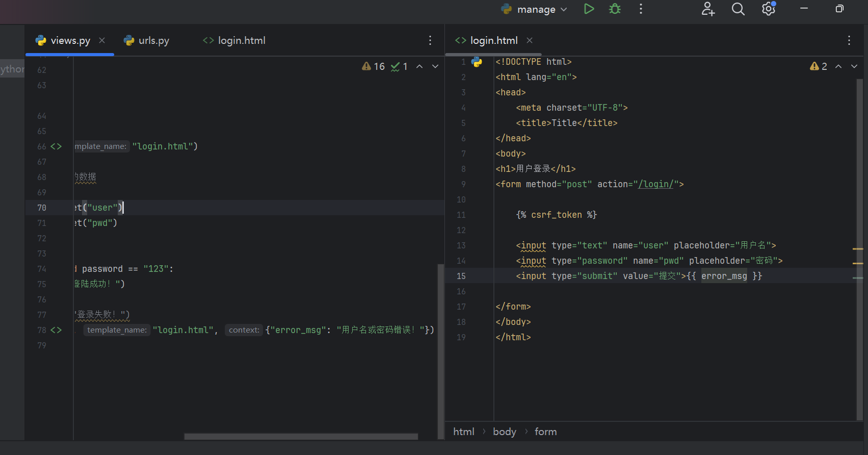Click html lang="en" on line 2
This screenshot has width=868, height=455.
[536, 77]
